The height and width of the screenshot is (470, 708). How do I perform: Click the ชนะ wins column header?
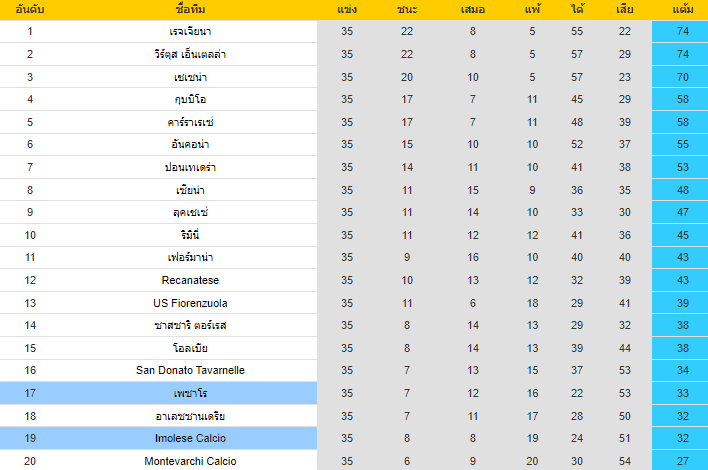(406, 10)
